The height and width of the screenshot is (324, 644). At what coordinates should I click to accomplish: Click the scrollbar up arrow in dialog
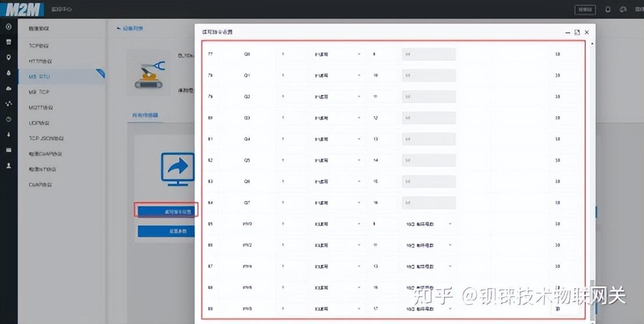[x=592, y=43]
